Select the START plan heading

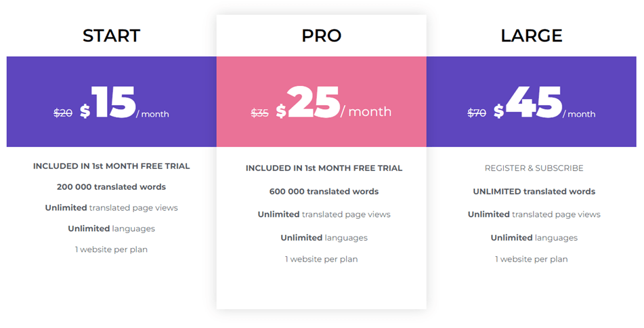111,36
